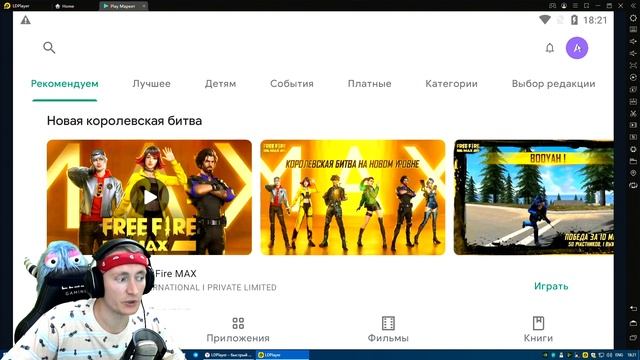Collapse the sidebar with double-chevron icon
The image size is (640, 360).
(633, 6)
